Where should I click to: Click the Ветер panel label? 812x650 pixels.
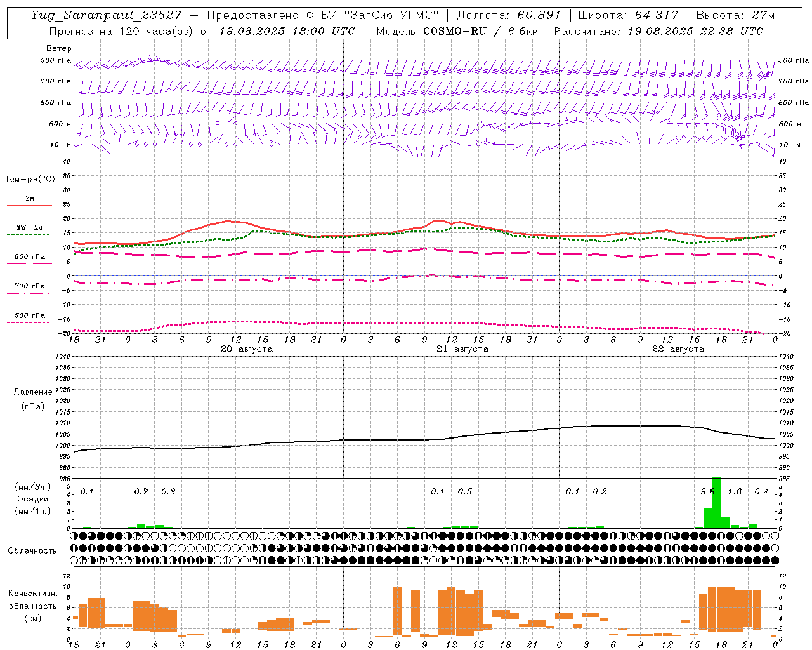[59, 48]
